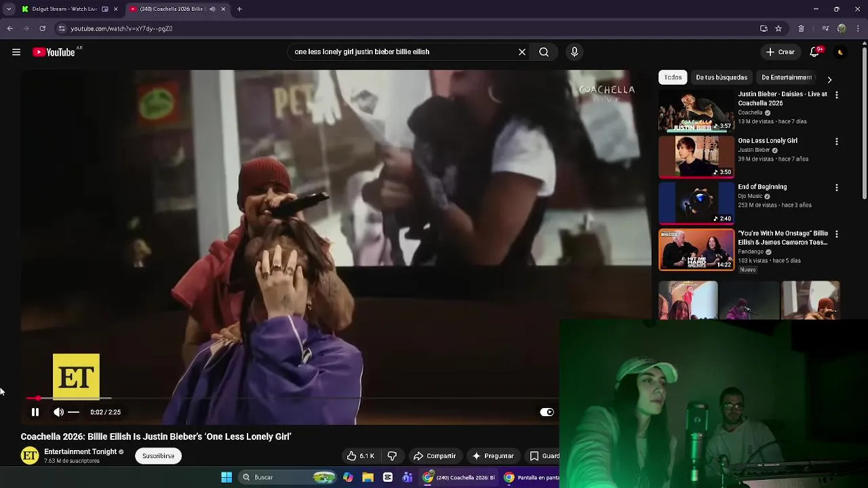Open YouTube notifications bell
The image size is (868, 488).
pyautogui.click(x=815, y=52)
